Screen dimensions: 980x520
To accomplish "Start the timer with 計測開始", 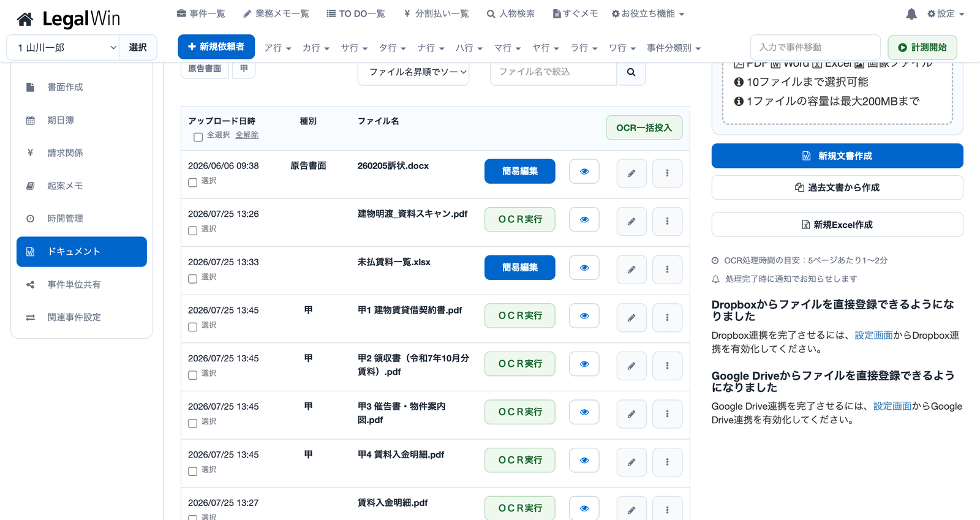I will pos(922,48).
